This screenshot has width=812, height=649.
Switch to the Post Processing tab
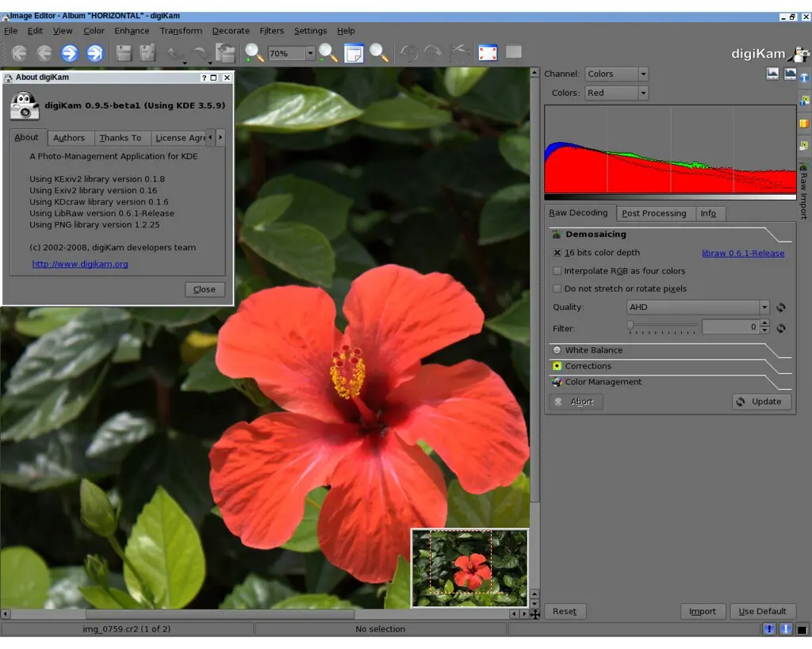pyautogui.click(x=653, y=213)
